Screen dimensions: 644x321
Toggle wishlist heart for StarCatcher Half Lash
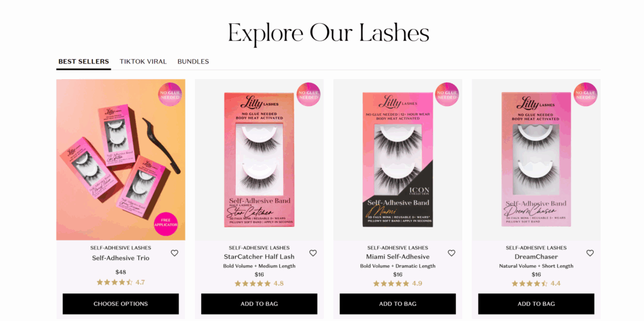click(x=313, y=253)
